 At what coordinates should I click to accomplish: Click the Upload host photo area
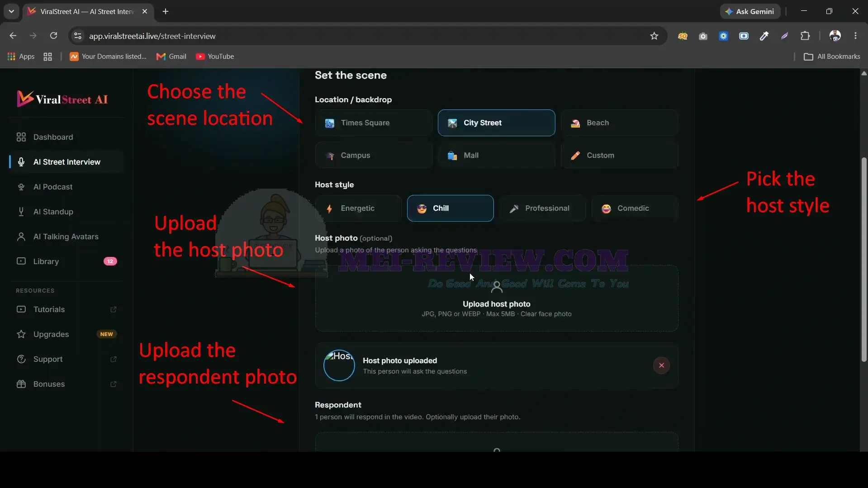pyautogui.click(x=496, y=298)
